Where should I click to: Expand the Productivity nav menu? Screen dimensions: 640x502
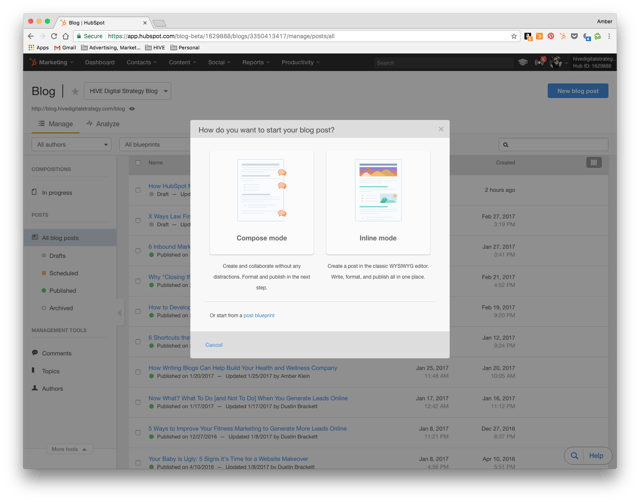tap(300, 62)
